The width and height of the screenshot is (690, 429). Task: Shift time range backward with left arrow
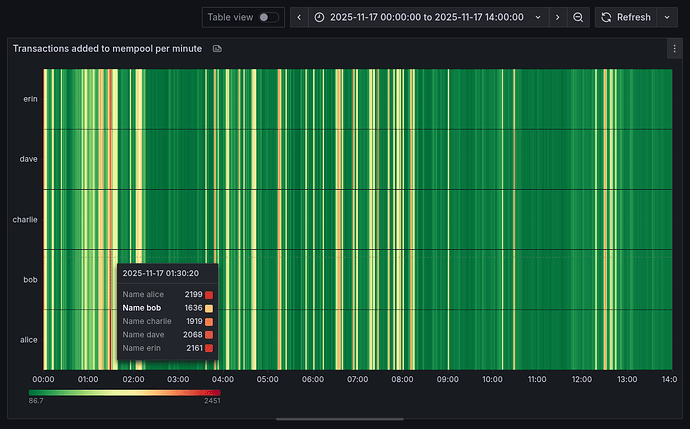tap(300, 17)
